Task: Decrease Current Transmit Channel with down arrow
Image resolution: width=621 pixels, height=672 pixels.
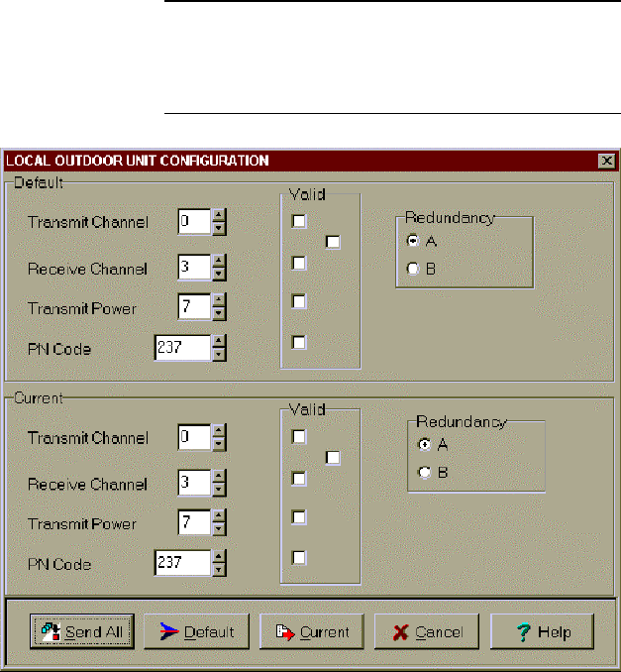Action: click(x=219, y=444)
